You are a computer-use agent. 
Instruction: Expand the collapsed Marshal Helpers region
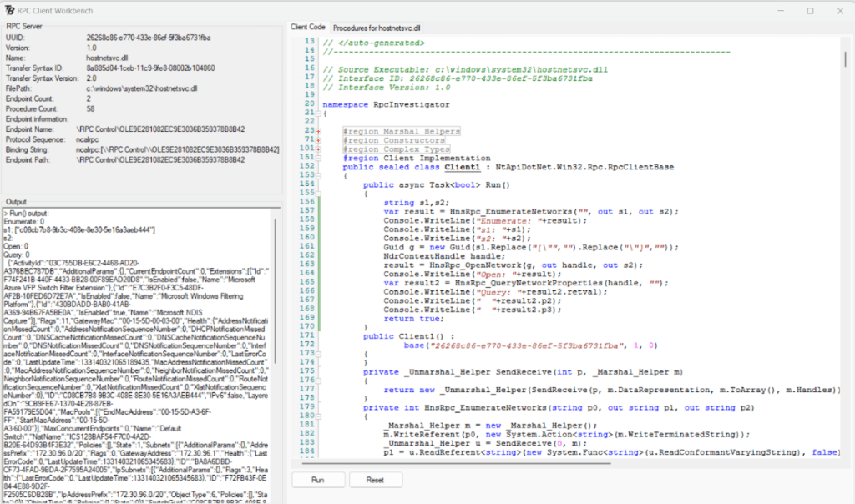(320, 131)
